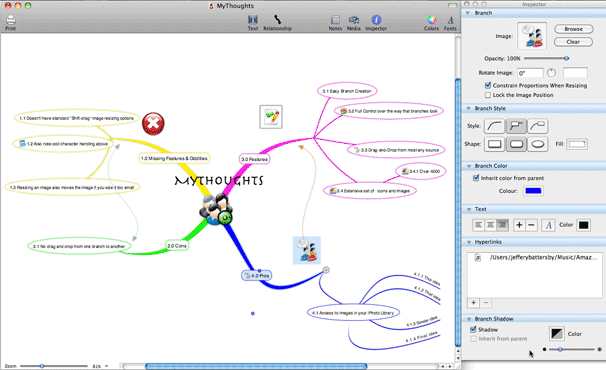Decrease text size with minus button

click(531, 225)
